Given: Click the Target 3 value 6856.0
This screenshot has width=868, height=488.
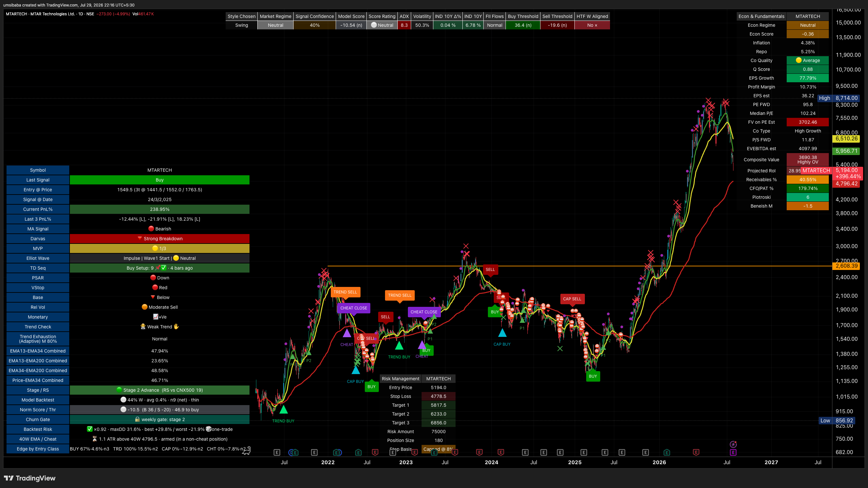Looking at the screenshot, I should click(x=438, y=423).
